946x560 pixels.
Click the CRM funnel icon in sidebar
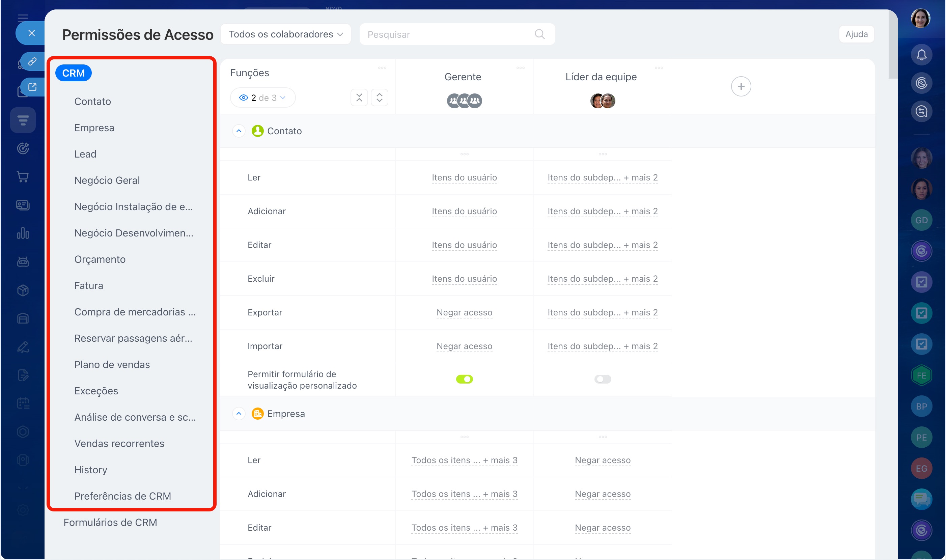click(x=23, y=120)
